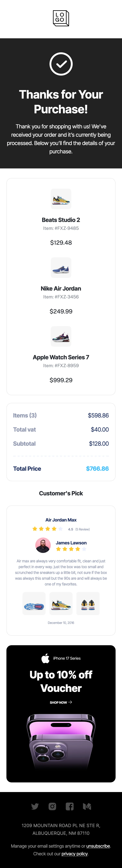This screenshot has height=868, width=122.
Task: Open Nike Air Jordan product image
Action: (61, 267)
